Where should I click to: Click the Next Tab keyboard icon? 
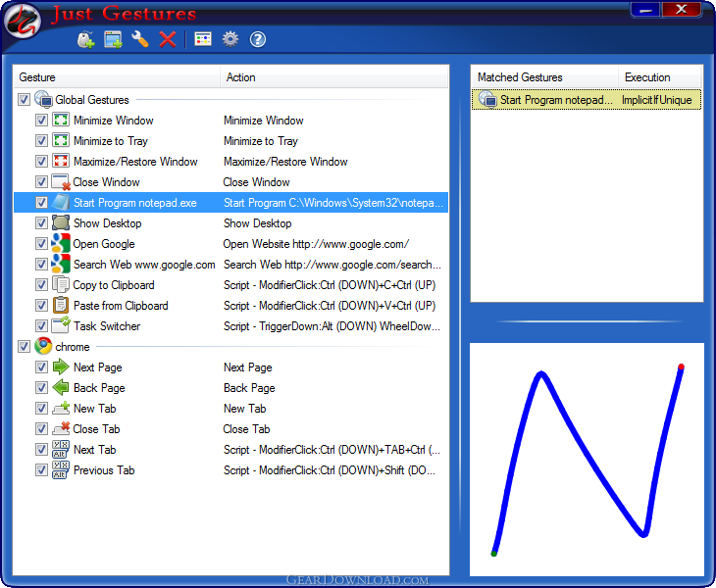point(61,449)
